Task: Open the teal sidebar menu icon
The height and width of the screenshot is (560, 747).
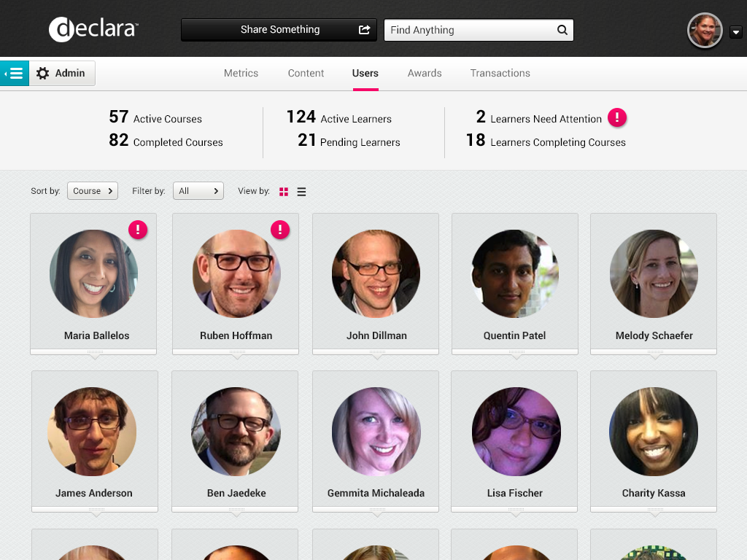Action: (15, 74)
